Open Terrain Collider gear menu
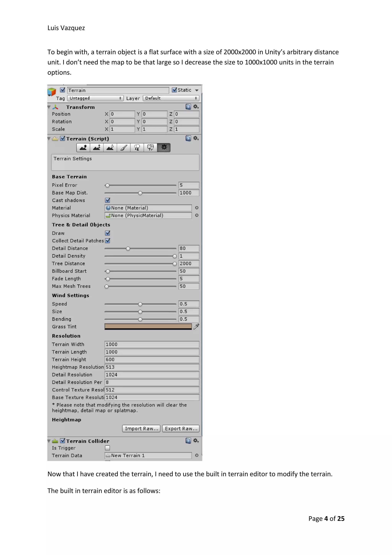Screen dimensions: 392x555 [196, 441]
